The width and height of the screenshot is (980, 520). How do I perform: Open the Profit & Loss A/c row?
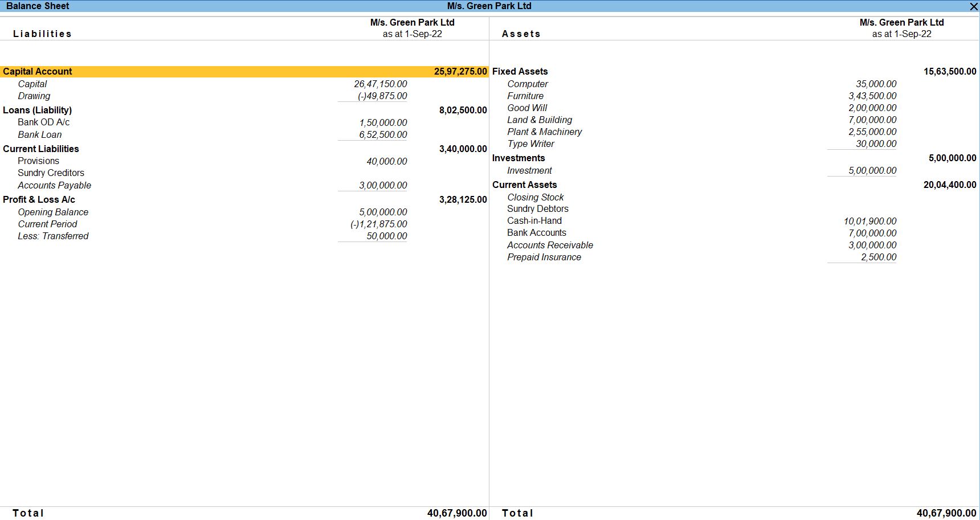tap(39, 200)
